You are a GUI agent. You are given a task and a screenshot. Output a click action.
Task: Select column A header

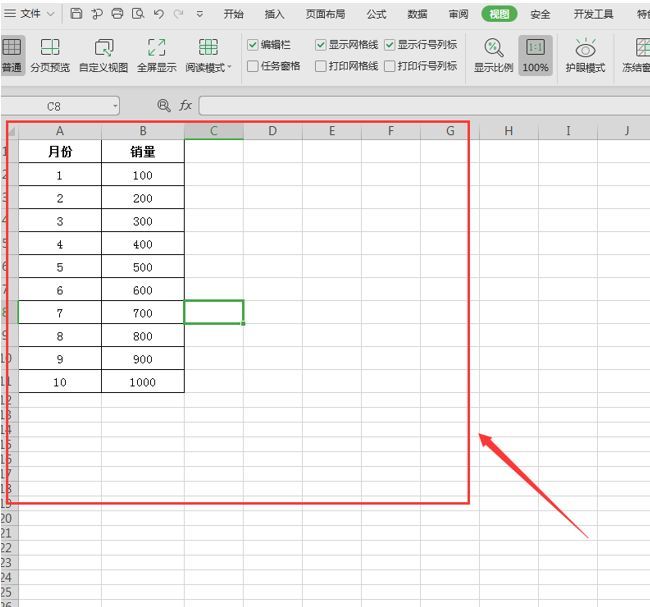60,131
